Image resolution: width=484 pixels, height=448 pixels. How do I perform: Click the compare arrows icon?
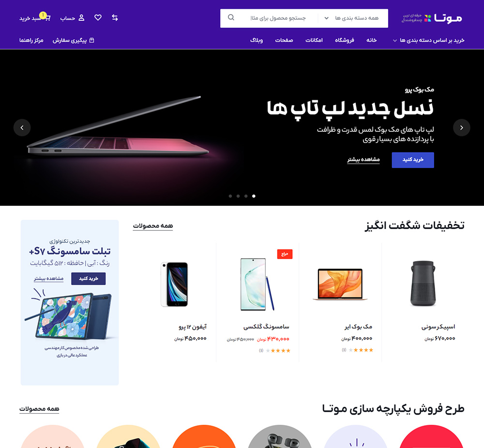[115, 17]
